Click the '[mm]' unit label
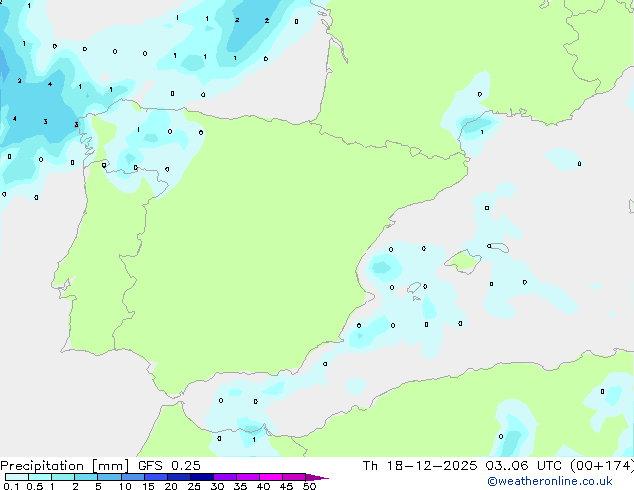Image resolution: width=634 pixels, height=490 pixels. [x=110, y=466]
